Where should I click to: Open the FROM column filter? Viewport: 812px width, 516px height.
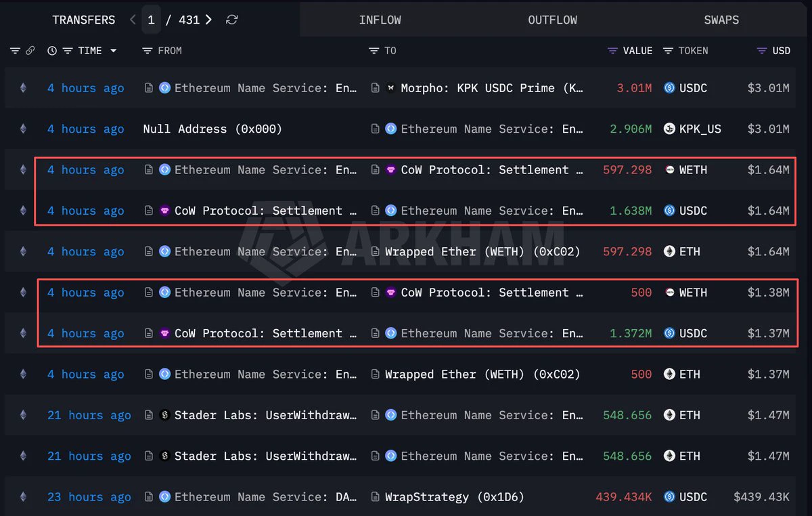tap(148, 51)
